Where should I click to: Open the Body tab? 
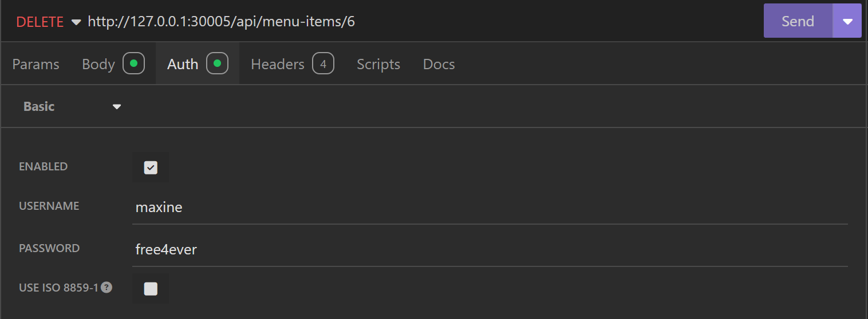[98, 64]
